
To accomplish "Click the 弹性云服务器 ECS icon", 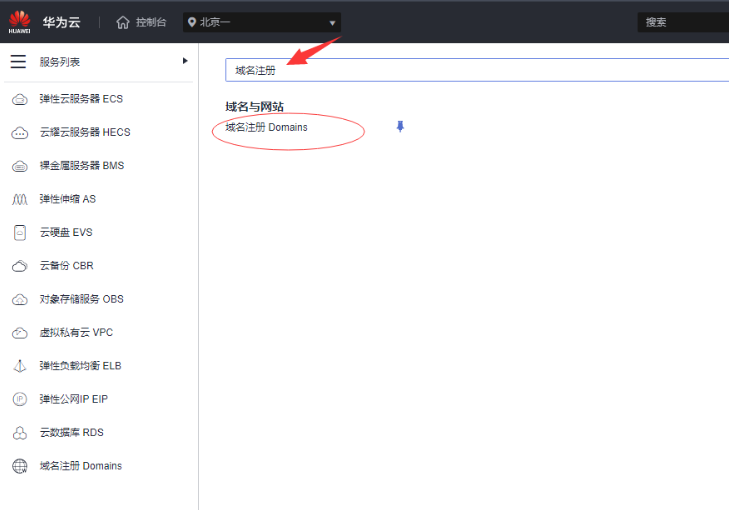I will point(20,99).
